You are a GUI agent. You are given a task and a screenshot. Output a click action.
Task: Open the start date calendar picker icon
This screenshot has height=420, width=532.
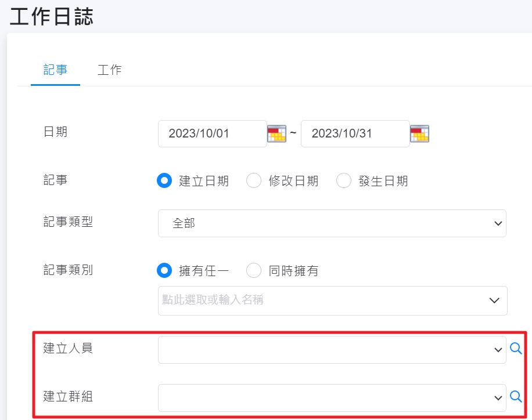[x=277, y=133]
